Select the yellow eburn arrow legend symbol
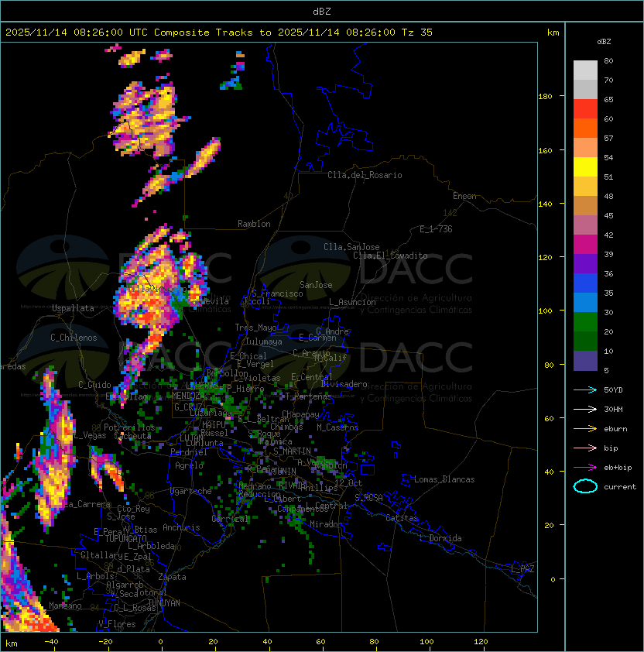The height and width of the screenshot is (652, 644). 585,429
